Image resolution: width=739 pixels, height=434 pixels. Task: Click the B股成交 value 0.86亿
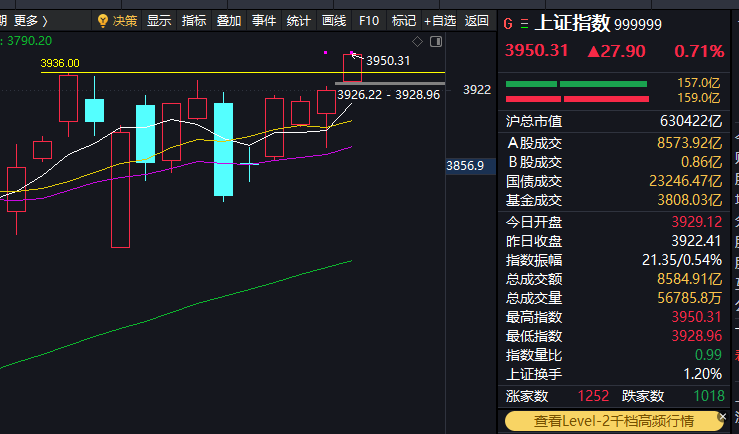[701, 162]
